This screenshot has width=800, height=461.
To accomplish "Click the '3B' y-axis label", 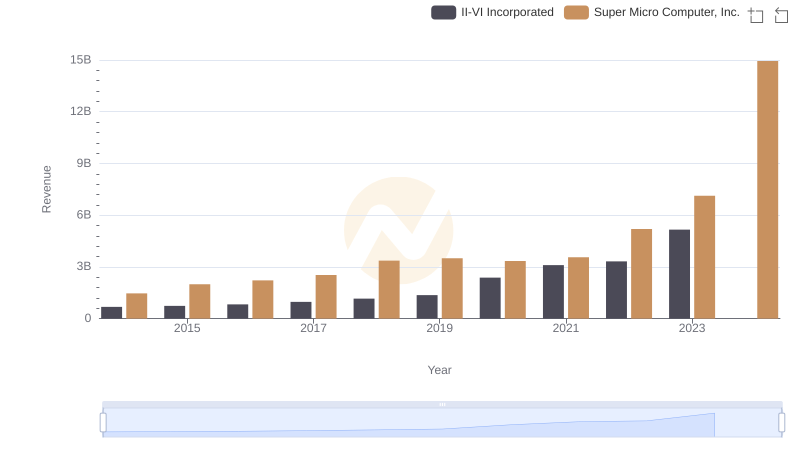I will tap(84, 267).
